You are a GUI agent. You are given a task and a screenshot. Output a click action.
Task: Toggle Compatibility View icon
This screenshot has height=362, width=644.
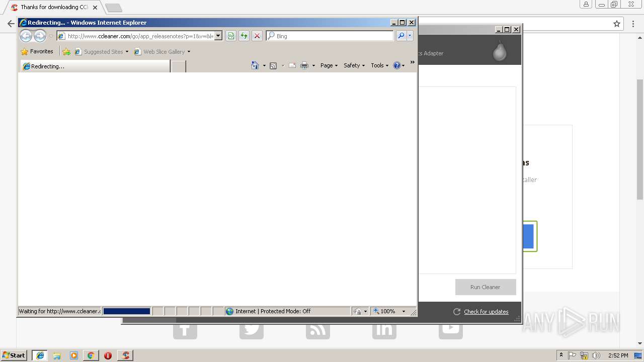231,36
